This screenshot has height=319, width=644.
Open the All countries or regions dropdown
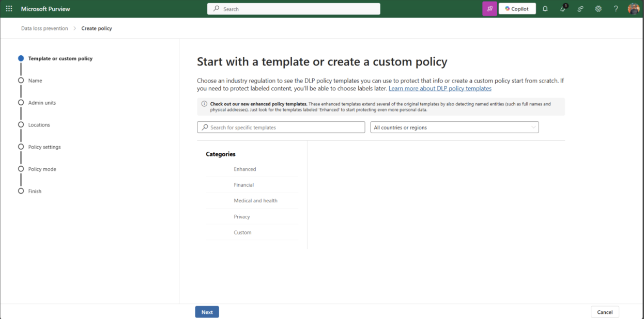tap(454, 127)
